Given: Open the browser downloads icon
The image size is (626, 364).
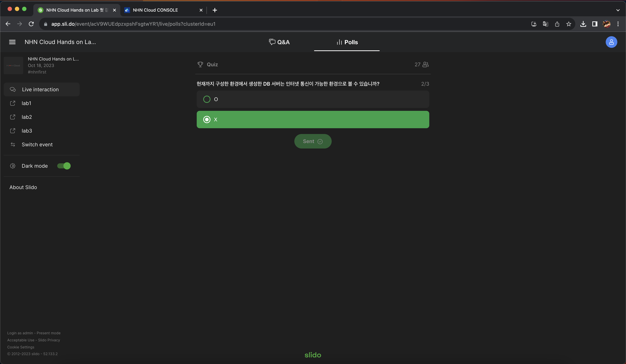Looking at the screenshot, I should point(583,24).
